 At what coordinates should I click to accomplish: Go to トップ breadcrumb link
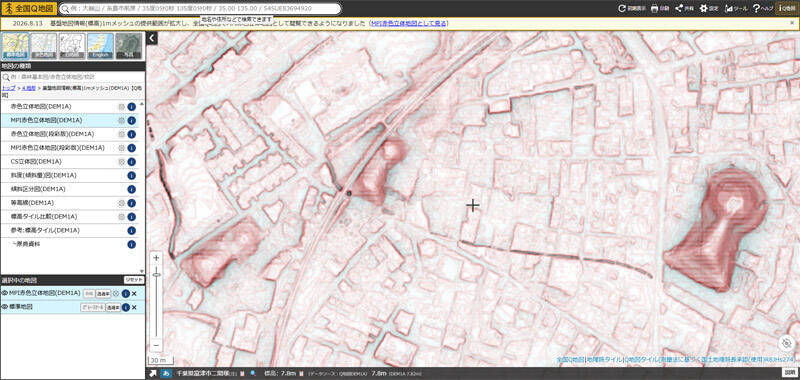point(8,88)
